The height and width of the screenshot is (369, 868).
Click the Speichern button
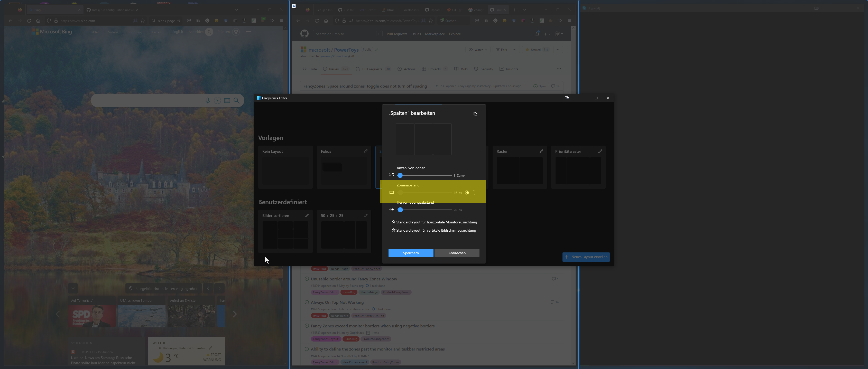[411, 253]
